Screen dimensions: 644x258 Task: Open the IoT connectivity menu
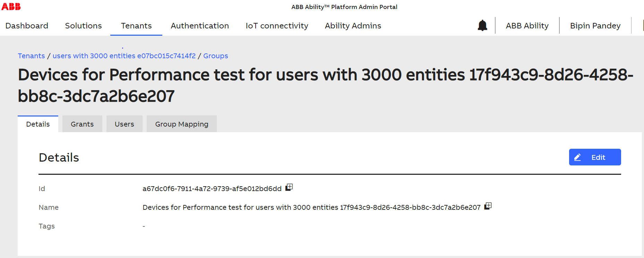point(277,26)
